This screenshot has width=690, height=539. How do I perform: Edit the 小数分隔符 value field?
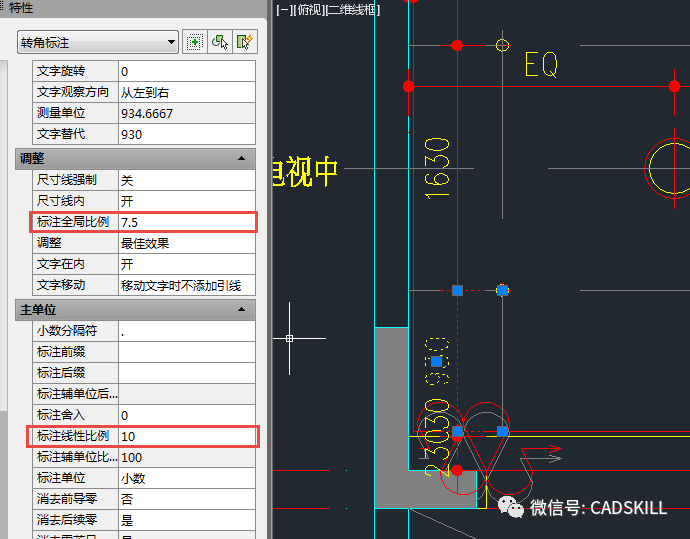[x=187, y=331]
